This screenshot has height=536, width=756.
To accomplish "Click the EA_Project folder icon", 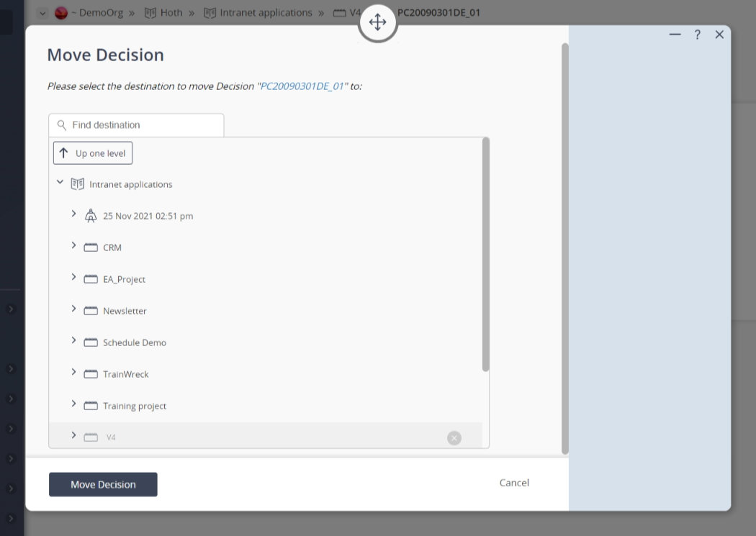I will pos(91,279).
